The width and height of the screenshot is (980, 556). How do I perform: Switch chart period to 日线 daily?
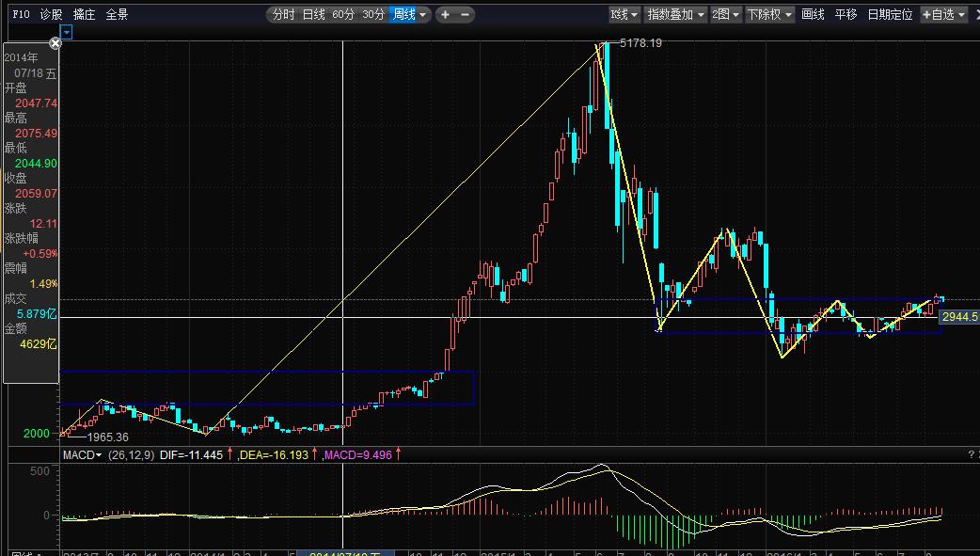coord(313,14)
